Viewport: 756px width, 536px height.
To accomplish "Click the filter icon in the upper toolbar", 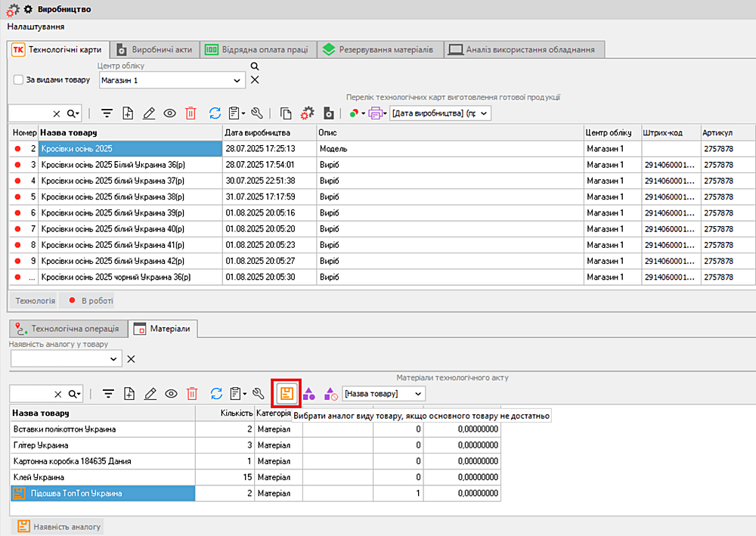I will tap(107, 113).
